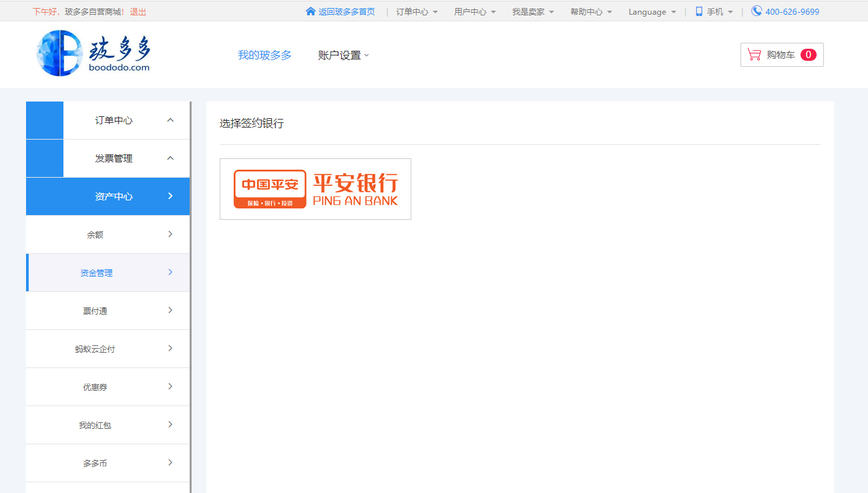Click the cart count badge showing 0

coord(808,55)
